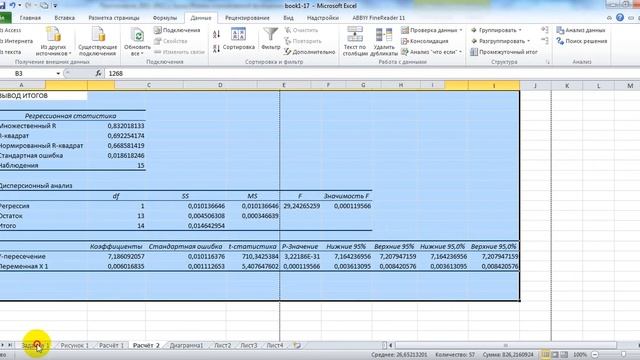
Task: Click Undo in quick access toolbar
Action: (x=13, y=5)
